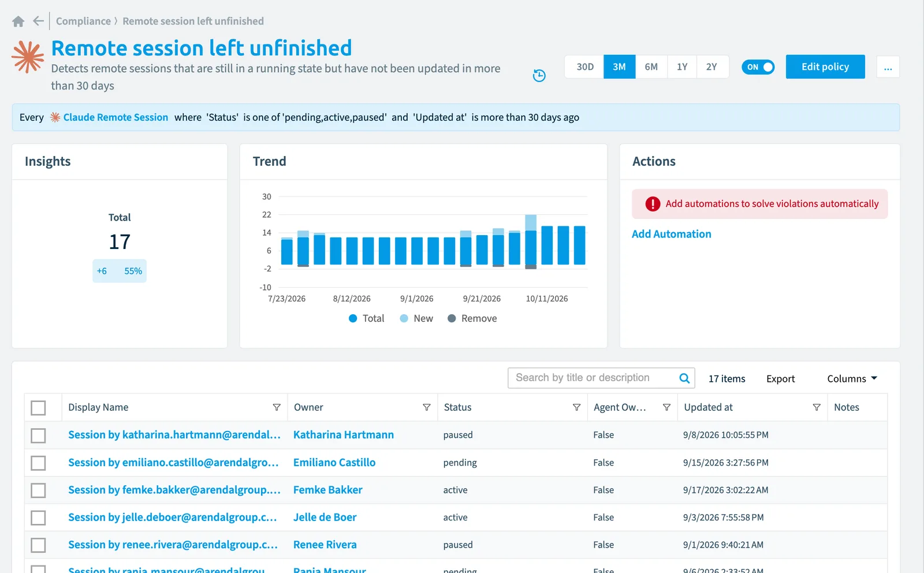Image resolution: width=924 pixels, height=573 pixels.
Task: Toggle the policy ON switch off
Action: tap(758, 67)
